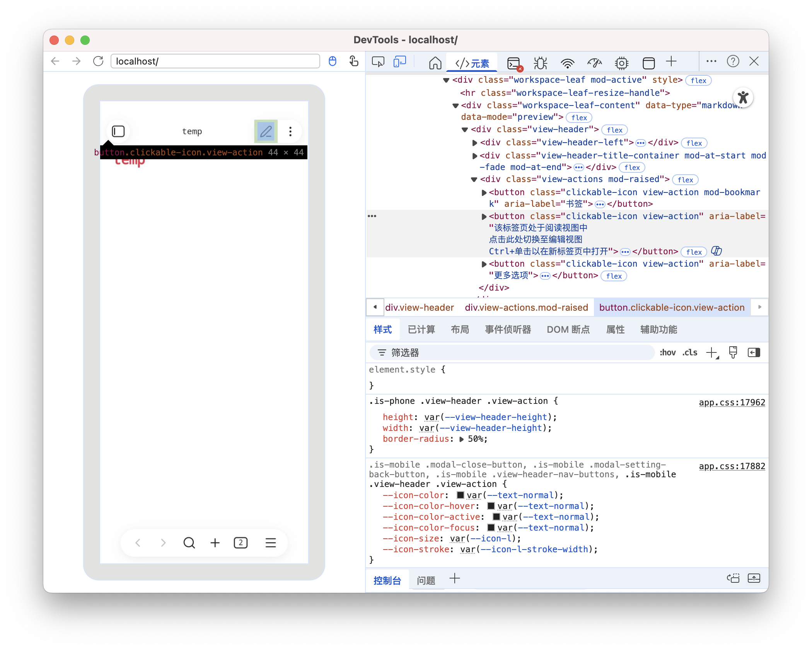This screenshot has width=812, height=650.
Task: Open the Network panel wifi icon
Action: tap(567, 63)
